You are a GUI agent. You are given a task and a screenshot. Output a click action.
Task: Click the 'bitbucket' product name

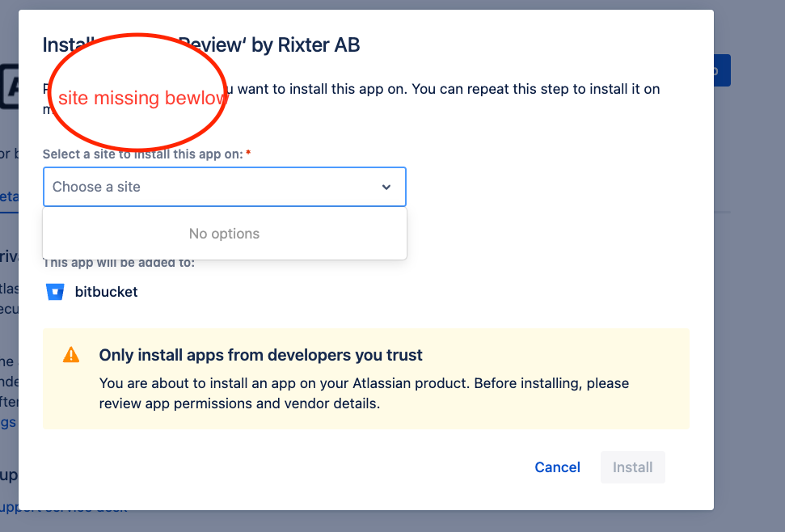pos(106,292)
